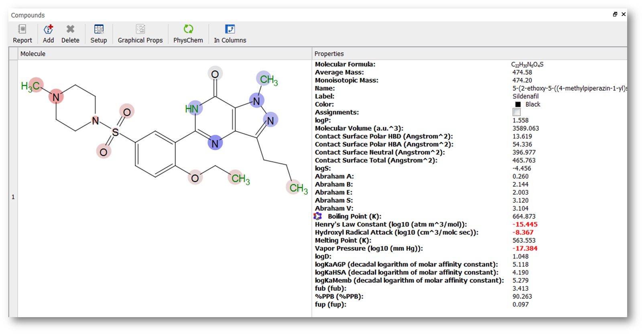
Task: Click the Boiling Point prediction icon
Action: pos(318,216)
